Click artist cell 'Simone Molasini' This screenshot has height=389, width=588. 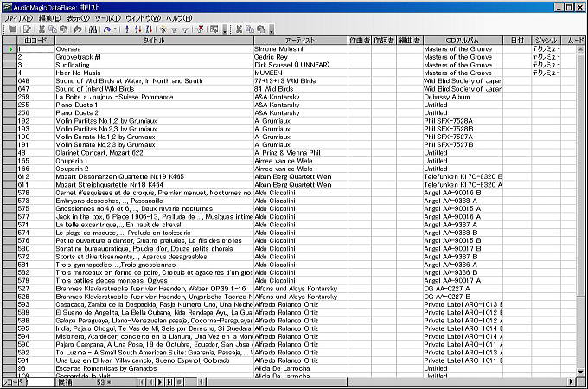tap(300, 49)
